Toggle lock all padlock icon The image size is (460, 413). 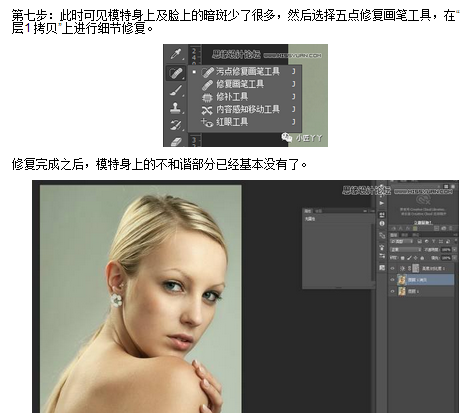(422, 258)
